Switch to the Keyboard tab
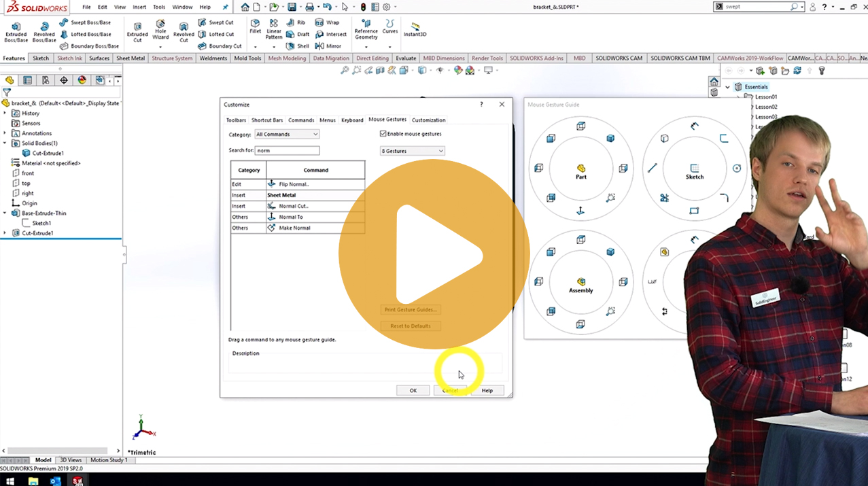 [352, 120]
